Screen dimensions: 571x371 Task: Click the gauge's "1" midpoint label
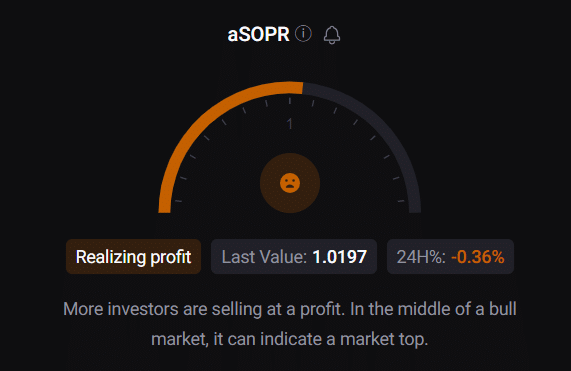pos(290,124)
